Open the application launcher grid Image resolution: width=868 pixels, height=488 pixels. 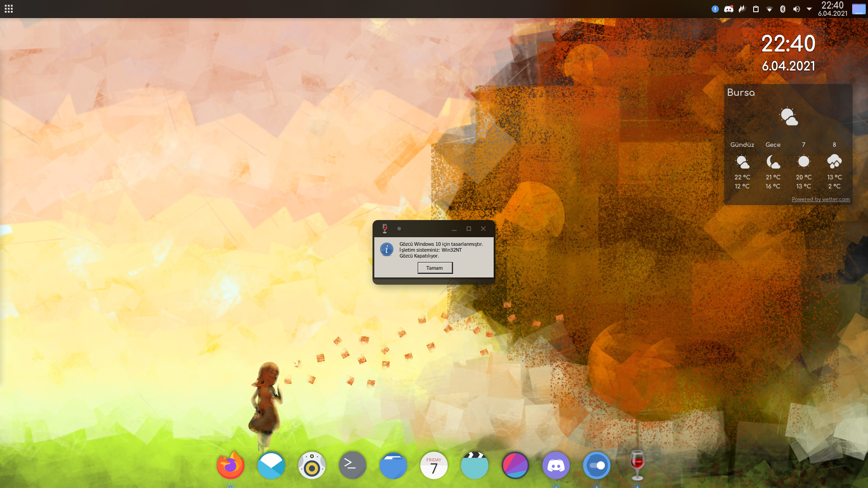tap(9, 9)
